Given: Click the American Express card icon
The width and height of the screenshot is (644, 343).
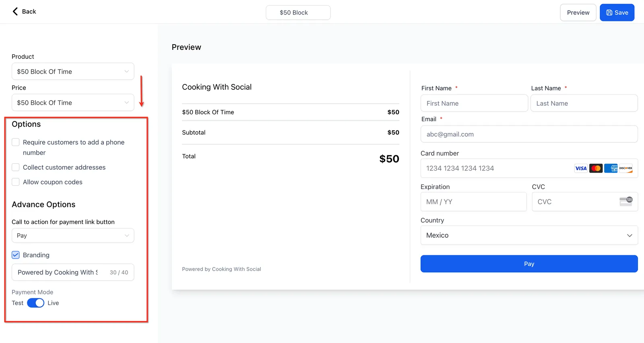Looking at the screenshot, I should [x=611, y=168].
